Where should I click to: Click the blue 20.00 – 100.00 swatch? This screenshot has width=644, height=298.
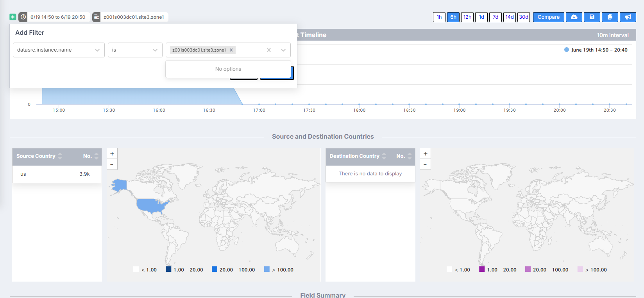click(215, 269)
